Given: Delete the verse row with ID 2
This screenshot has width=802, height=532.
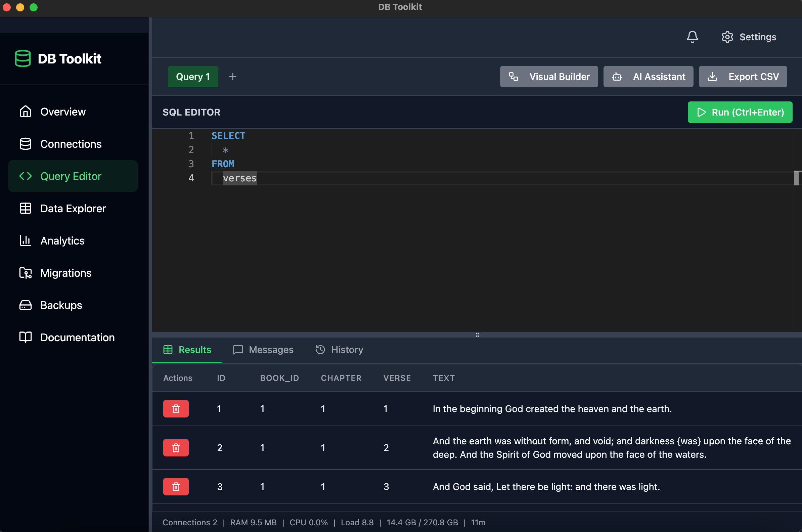Looking at the screenshot, I should point(176,447).
